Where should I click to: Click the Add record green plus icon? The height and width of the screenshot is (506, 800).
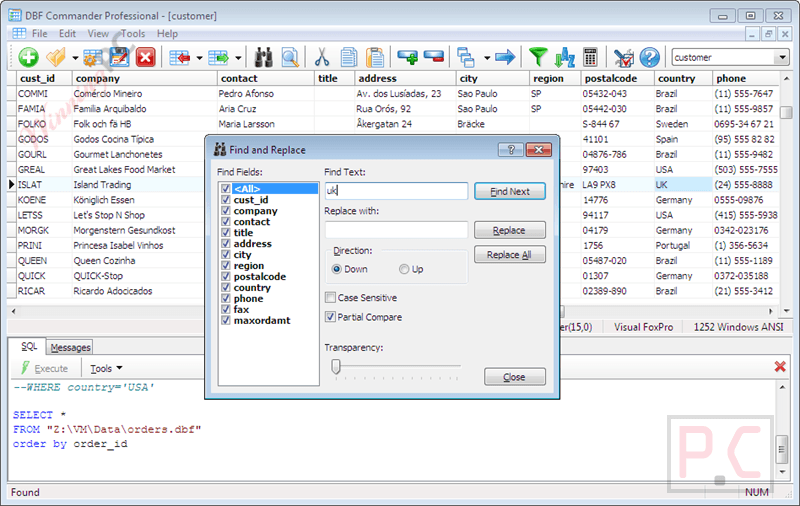click(x=407, y=57)
